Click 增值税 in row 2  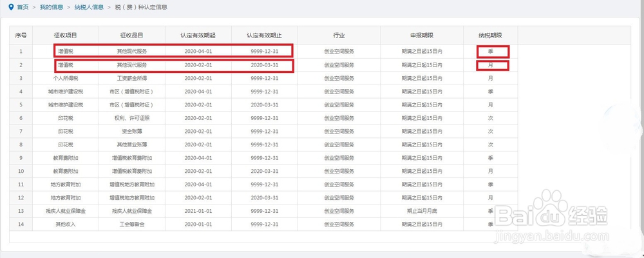click(66, 65)
